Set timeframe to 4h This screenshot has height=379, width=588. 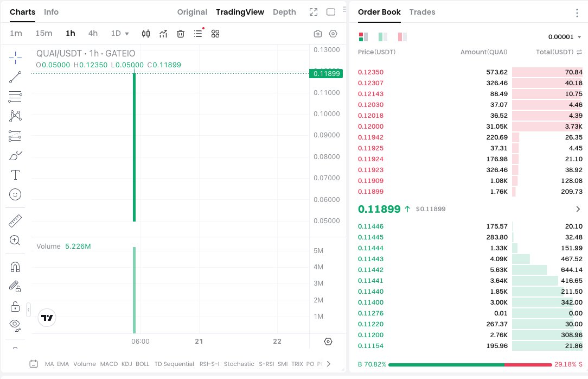[x=93, y=34]
